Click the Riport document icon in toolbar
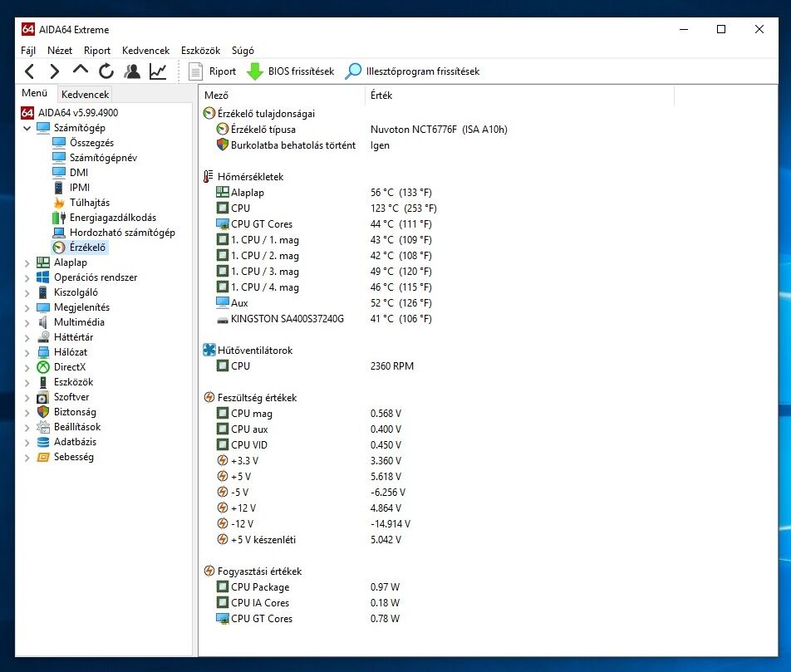Screen dimensions: 791x672 pyautogui.click(x=195, y=71)
